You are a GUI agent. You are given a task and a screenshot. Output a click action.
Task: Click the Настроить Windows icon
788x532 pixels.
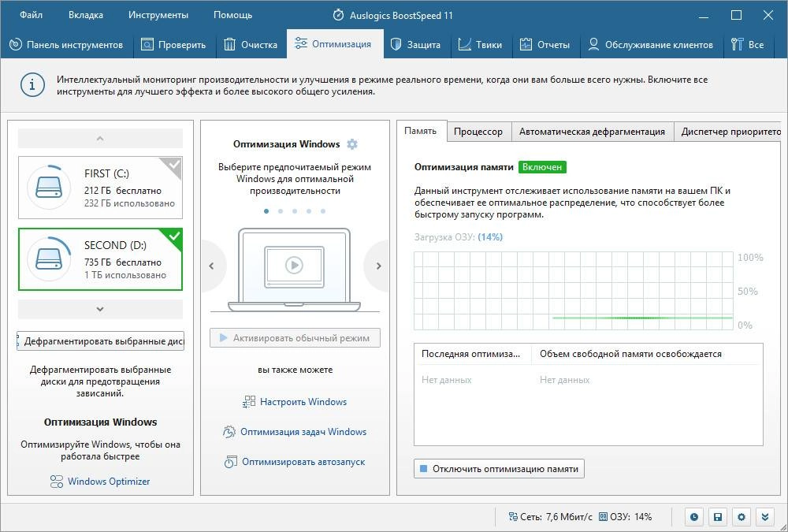click(x=249, y=402)
